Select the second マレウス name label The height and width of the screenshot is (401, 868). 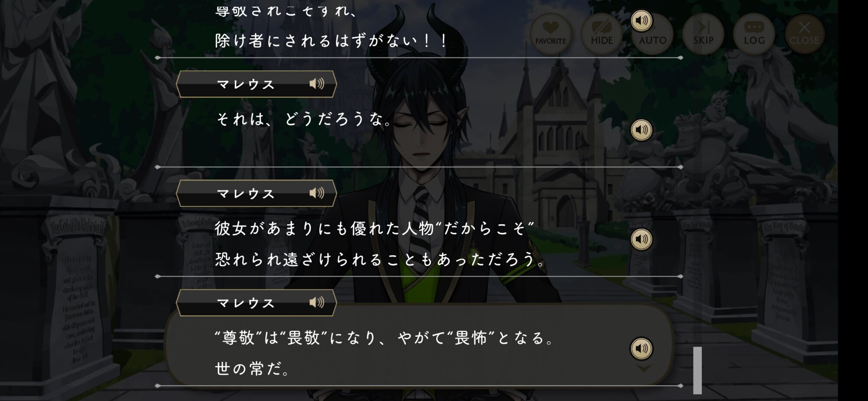[x=246, y=194]
